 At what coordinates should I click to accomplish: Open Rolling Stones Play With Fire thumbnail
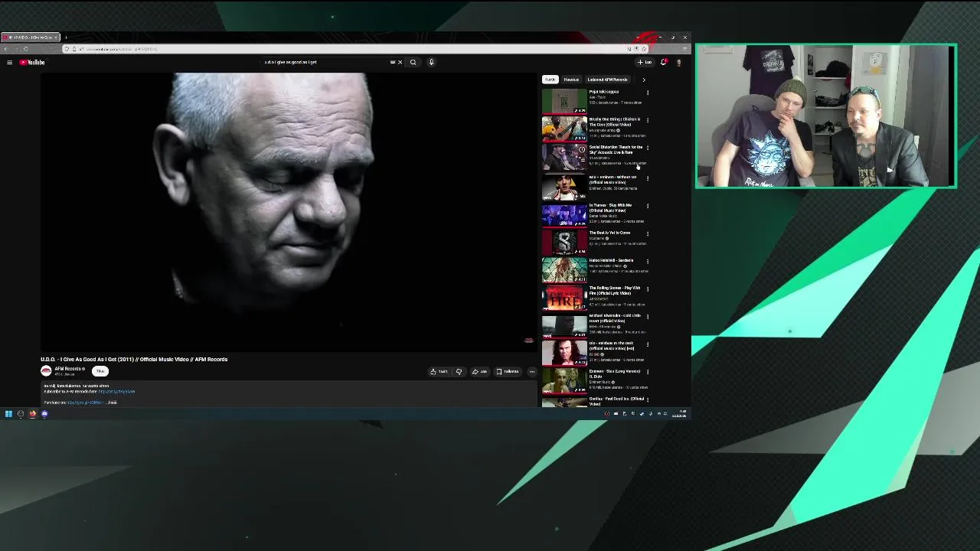pos(564,298)
